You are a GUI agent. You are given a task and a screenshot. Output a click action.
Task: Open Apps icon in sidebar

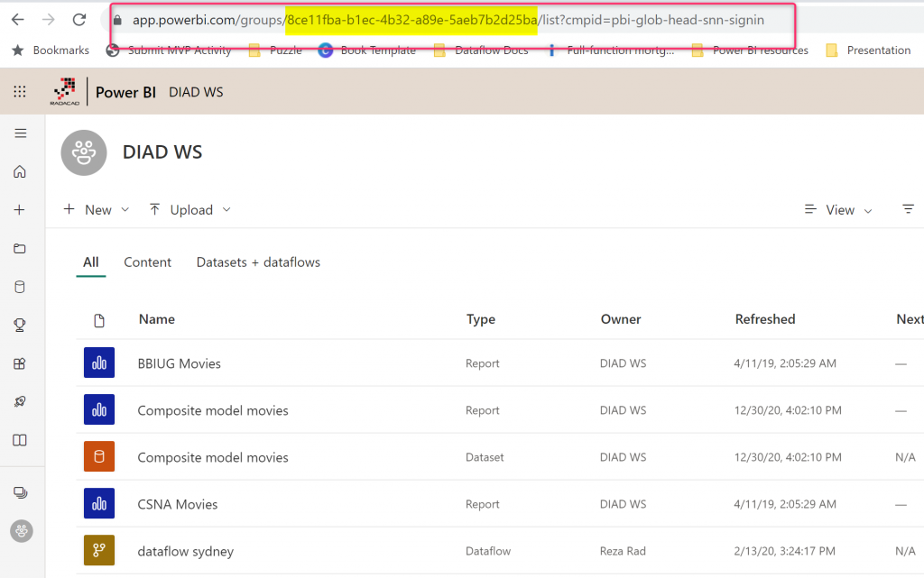click(20, 364)
